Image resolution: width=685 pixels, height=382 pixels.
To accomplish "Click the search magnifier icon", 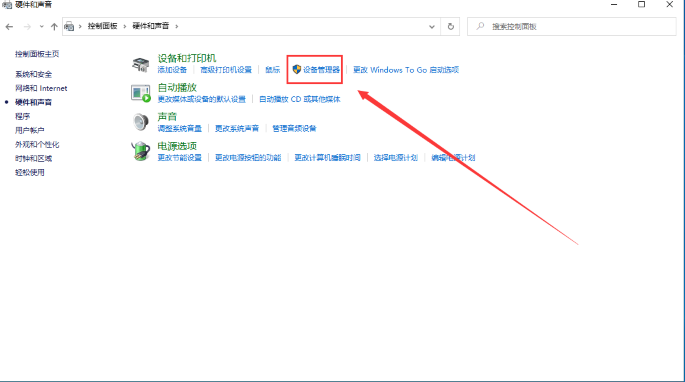I will click(x=480, y=26).
